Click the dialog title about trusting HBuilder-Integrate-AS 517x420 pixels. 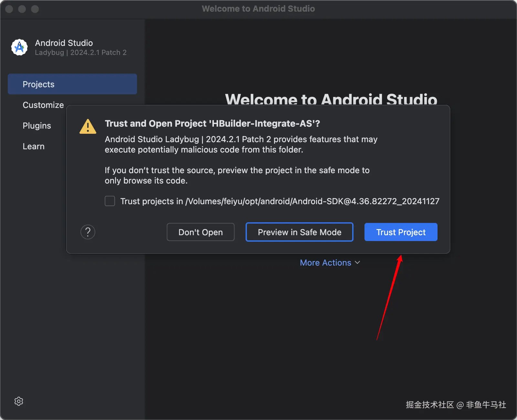coord(212,123)
